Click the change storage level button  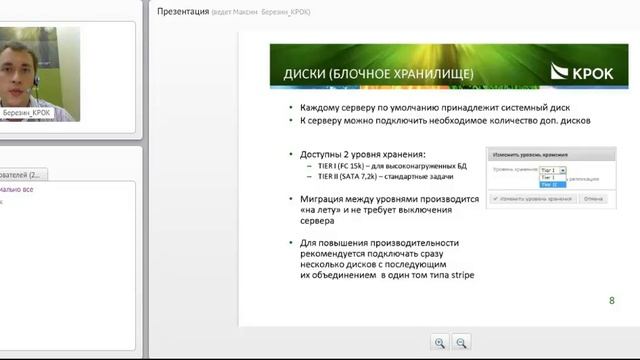pos(533,199)
